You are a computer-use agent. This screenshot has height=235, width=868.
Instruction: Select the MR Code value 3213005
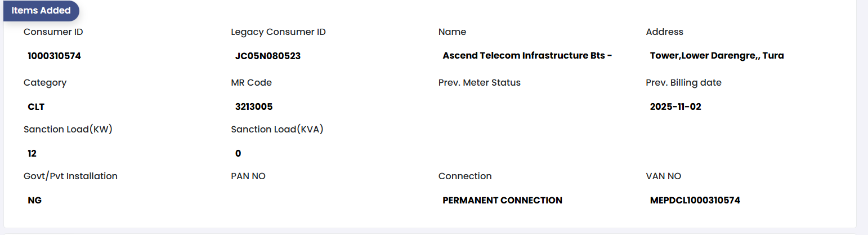(254, 107)
